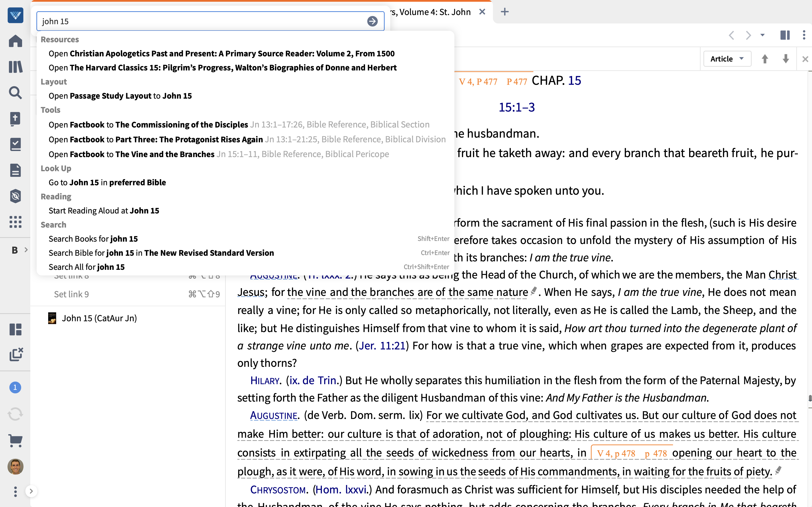Toggle the multi-column view icon
812x507 pixels.
[785, 35]
